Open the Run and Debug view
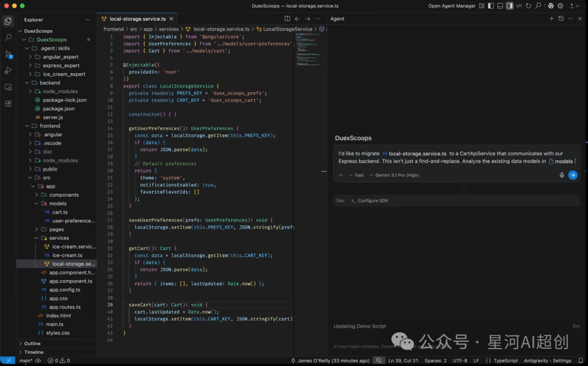The width and height of the screenshot is (588, 366). coord(8,71)
